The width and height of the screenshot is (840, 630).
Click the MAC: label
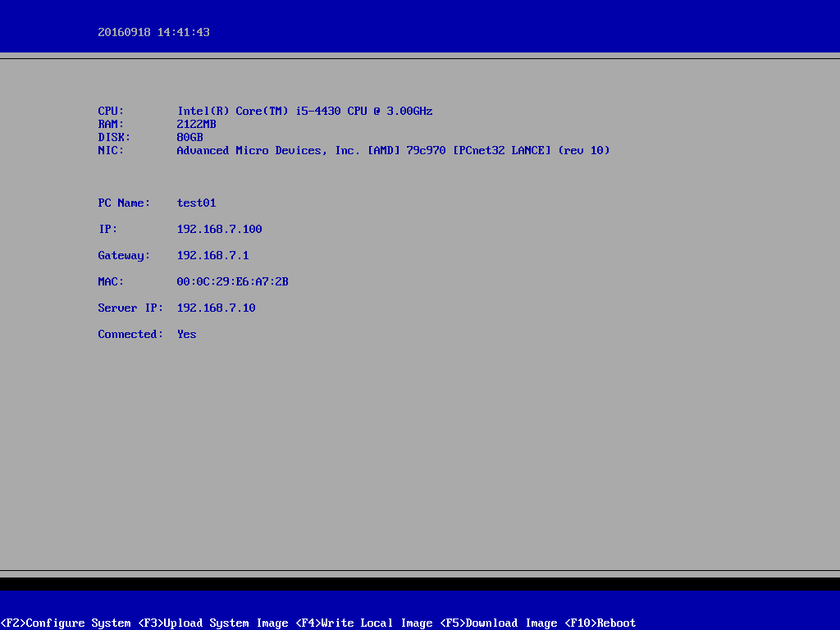tap(111, 282)
